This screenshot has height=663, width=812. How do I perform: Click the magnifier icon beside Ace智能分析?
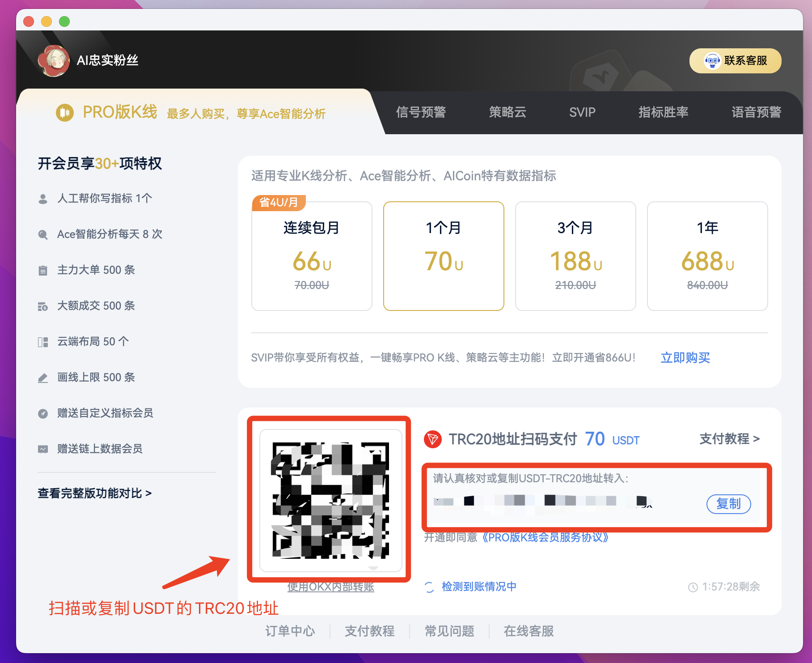click(x=43, y=234)
